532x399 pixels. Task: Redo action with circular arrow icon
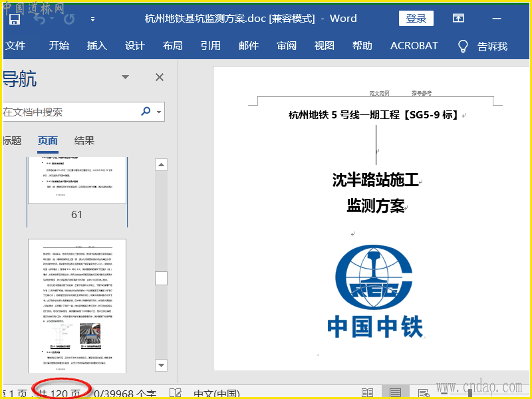click(x=70, y=19)
